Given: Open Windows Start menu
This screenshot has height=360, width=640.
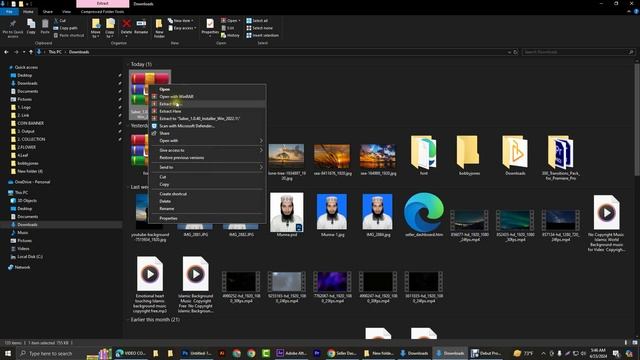Looking at the screenshot, I should click(x=8, y=353).
